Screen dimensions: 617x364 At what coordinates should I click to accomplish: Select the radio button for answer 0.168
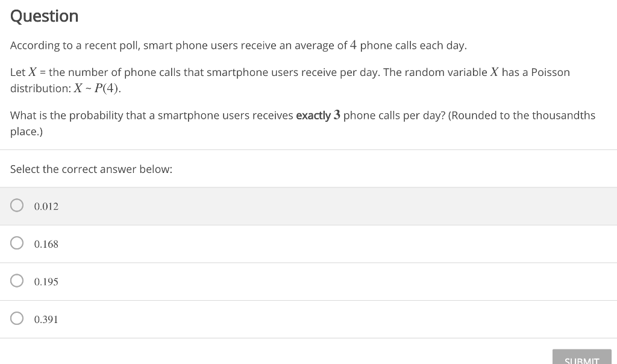(17, 243)
